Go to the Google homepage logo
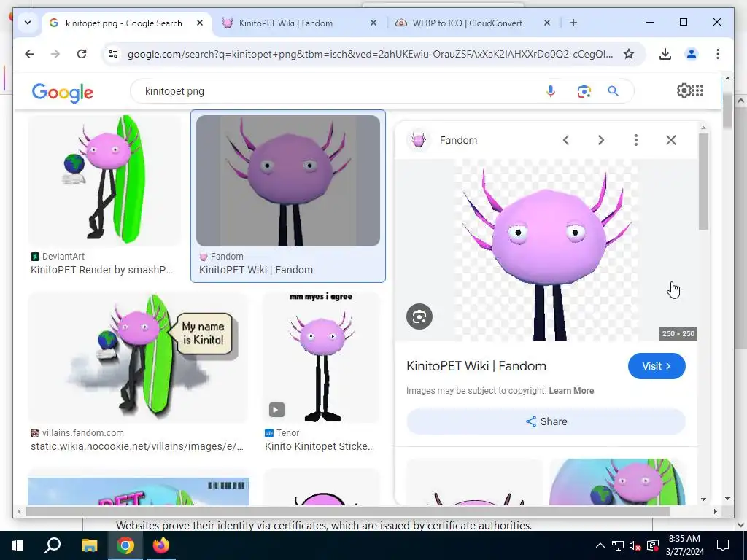 point(63,93)
